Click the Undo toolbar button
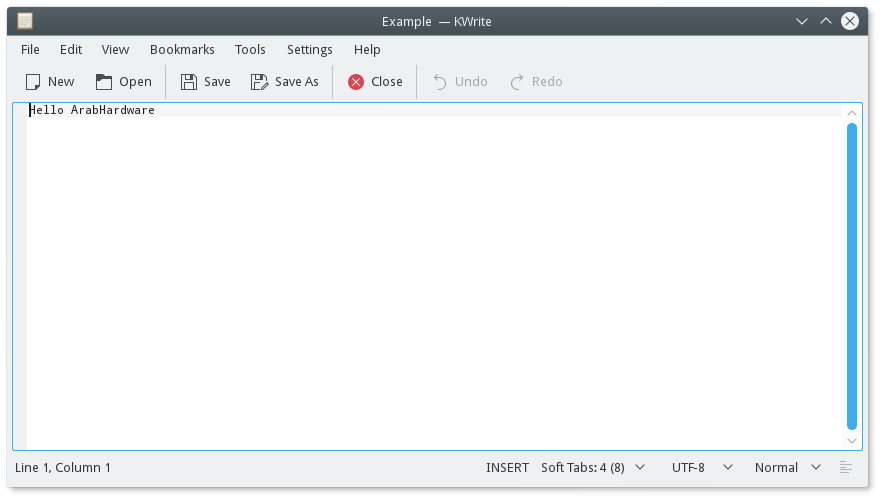Screen dimensions: 881x500 pyautogui.click(x=460, y=82)
